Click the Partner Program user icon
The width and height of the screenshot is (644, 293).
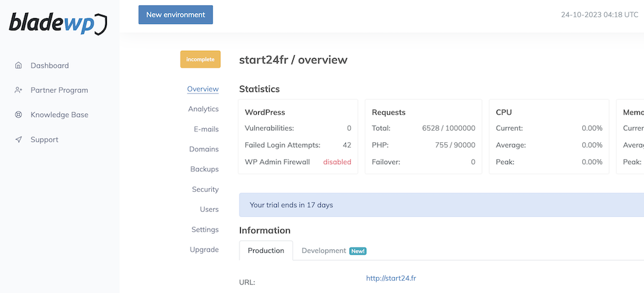point(18,90)
